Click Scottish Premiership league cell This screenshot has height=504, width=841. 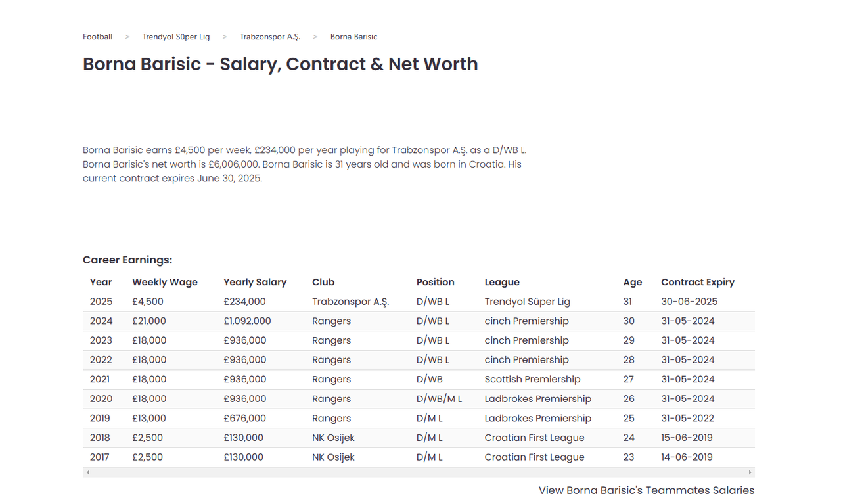pyautogui.click(x=533, y=379)
